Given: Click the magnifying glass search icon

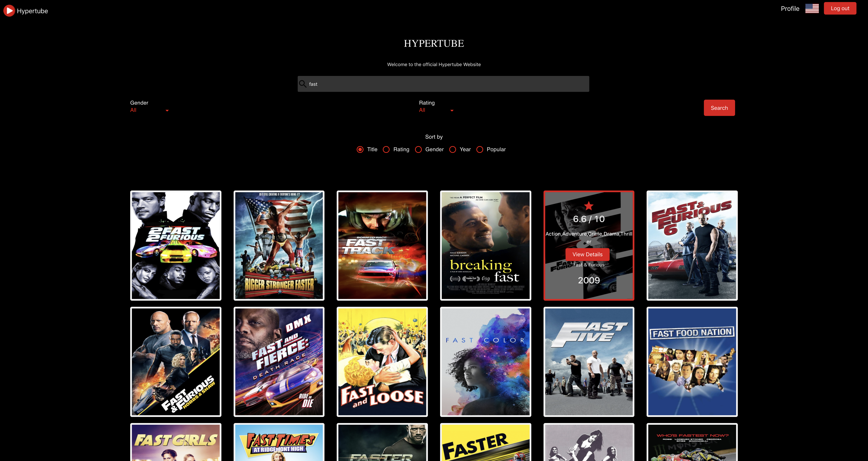Looking at the screenshot, I should [303, 84].
